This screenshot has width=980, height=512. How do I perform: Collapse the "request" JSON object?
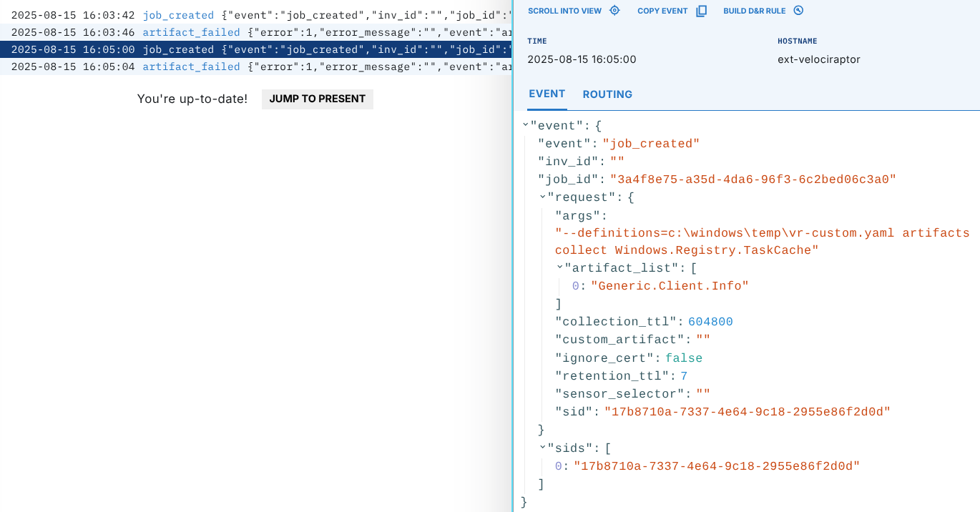(543, 197)
